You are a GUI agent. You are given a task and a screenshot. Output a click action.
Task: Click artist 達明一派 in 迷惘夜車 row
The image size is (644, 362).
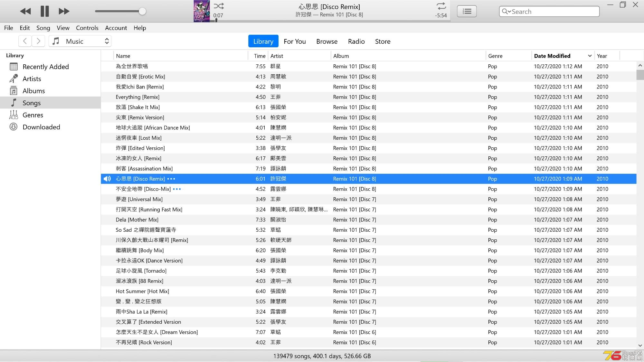point(281,138)
